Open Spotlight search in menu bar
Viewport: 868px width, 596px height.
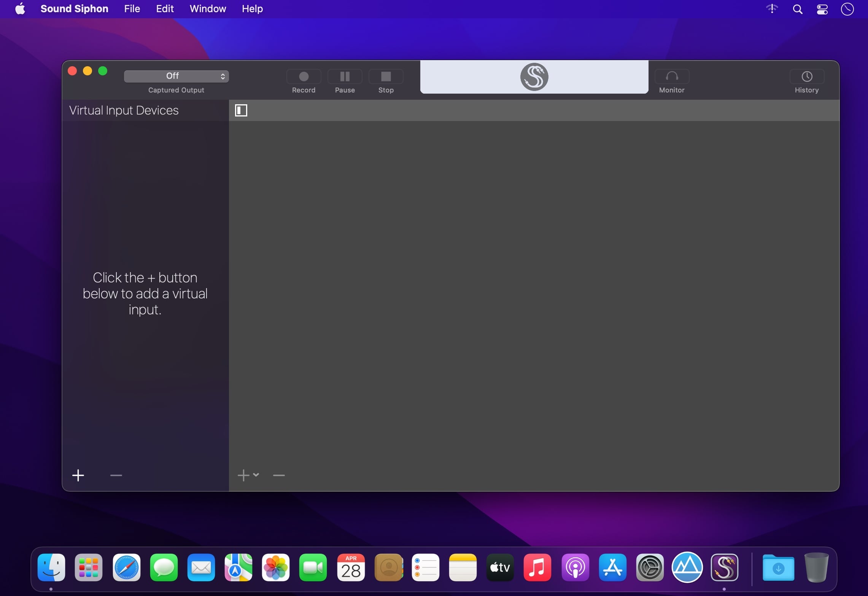pyautogui.click(x=798, y=9)
